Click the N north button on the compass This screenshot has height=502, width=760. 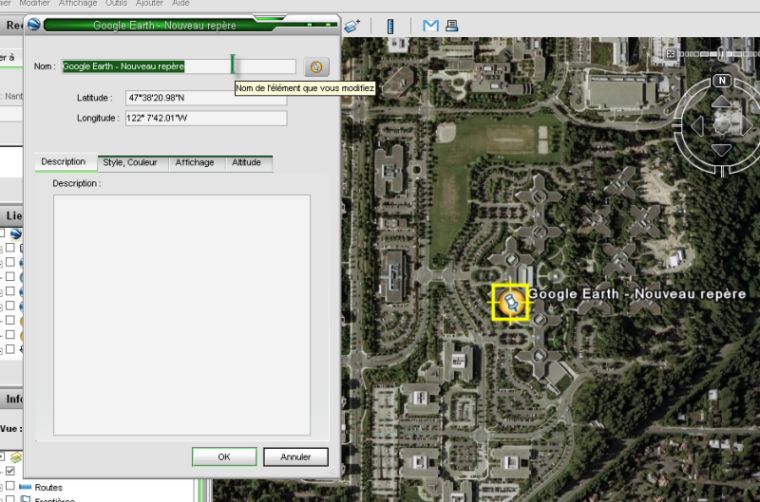[x=722, y=80]
